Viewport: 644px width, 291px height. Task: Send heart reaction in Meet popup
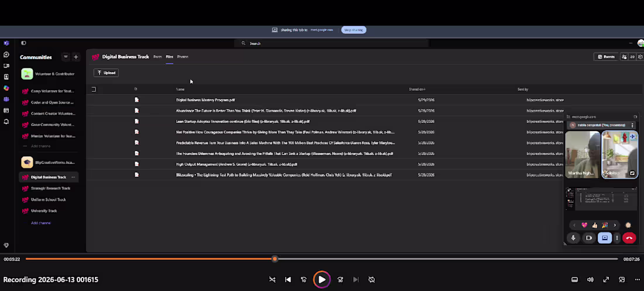pyautogui.click(x=584, y=225)
